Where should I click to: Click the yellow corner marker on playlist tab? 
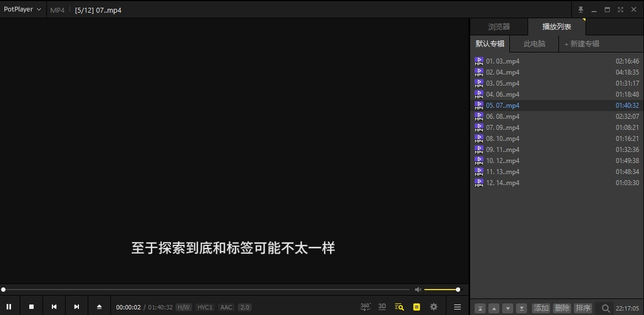584,20
